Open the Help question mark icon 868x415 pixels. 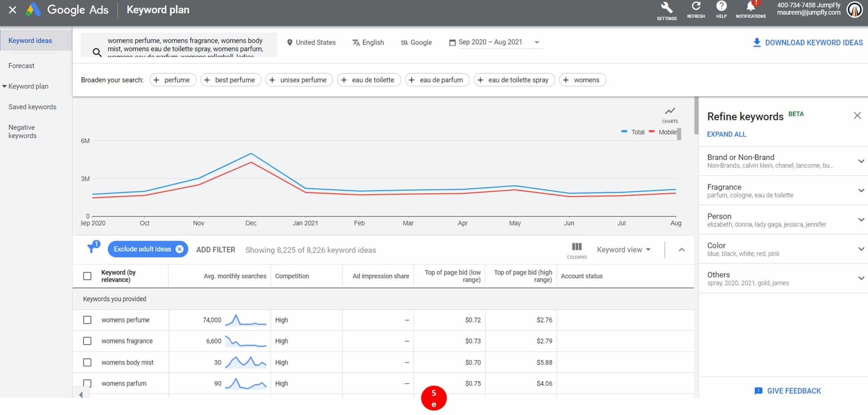coord(721,6)
